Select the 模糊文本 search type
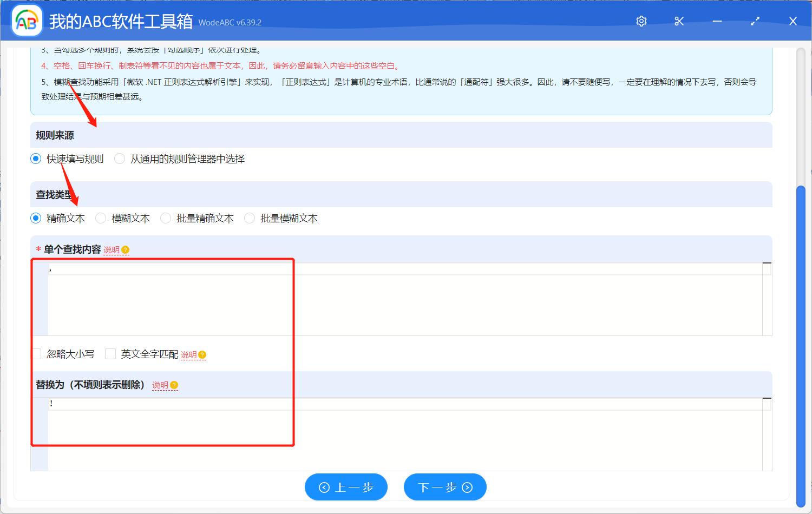Image resolution: width=812 pixels, height=514 pixels. point(100,218)
